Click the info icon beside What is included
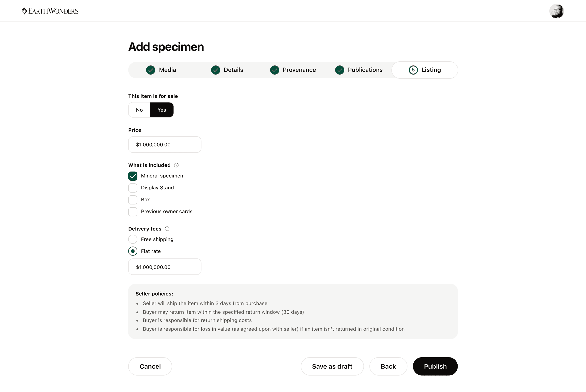The image size is (586, 392). 176,165
